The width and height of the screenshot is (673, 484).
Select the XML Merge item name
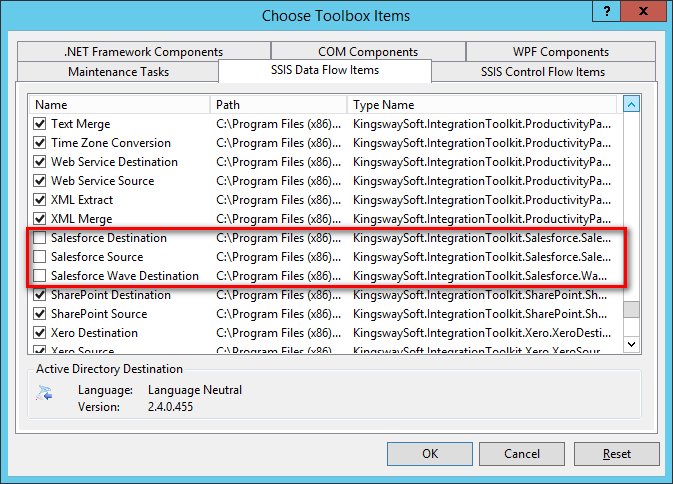[82, 219]
